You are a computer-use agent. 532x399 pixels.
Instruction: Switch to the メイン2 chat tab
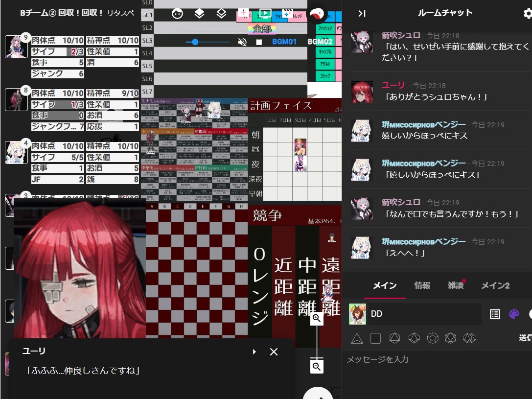495,286
